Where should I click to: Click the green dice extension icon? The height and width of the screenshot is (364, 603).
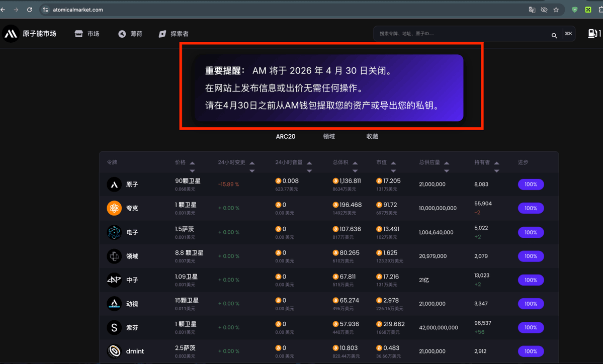click(x=588, y=10)
